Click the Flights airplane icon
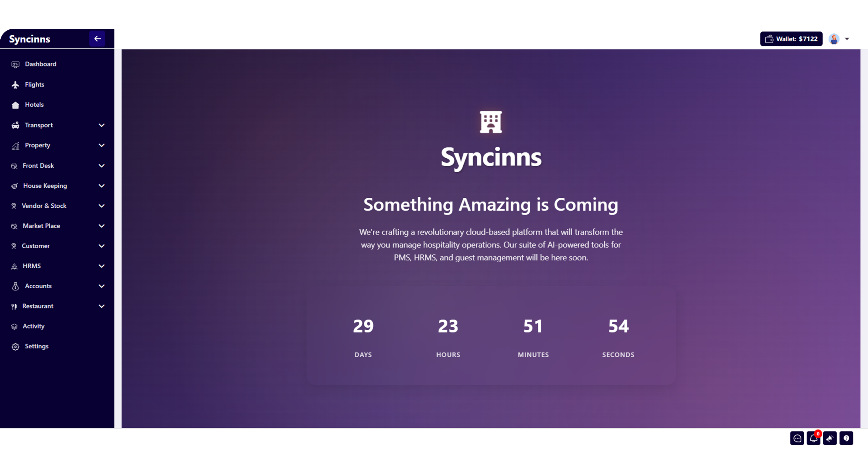This screenshot has height=476, width=868. pos(15,85)
